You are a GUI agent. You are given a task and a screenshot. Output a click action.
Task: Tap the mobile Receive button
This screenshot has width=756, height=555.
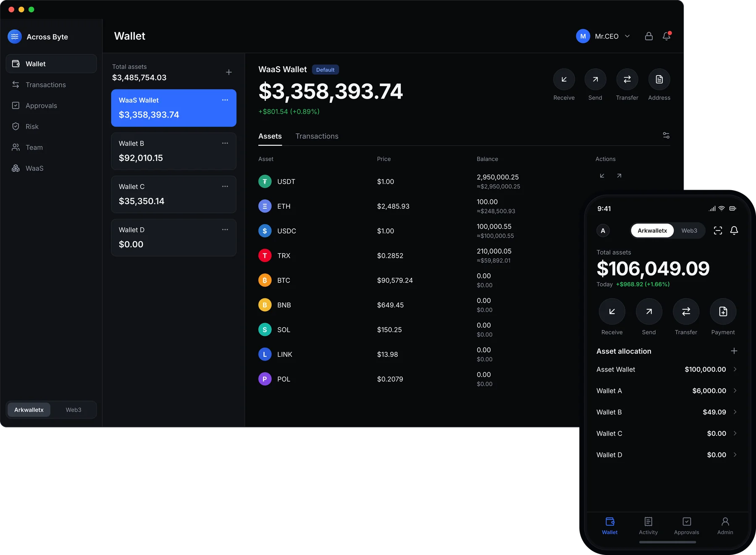[612, 312]
